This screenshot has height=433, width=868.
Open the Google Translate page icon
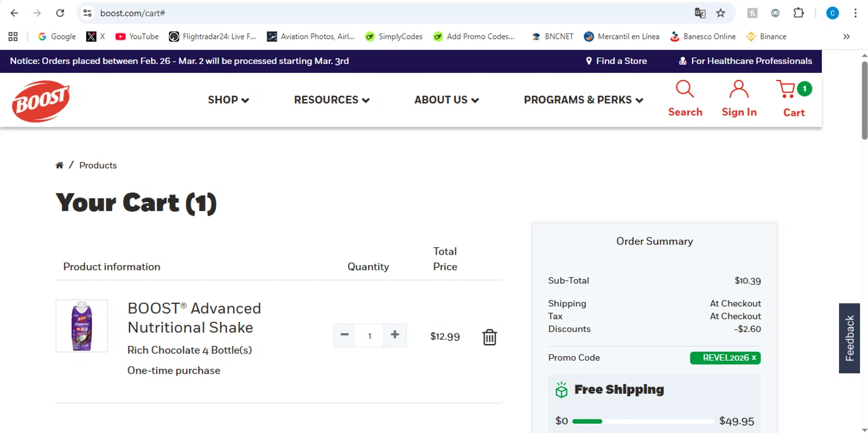700,13
